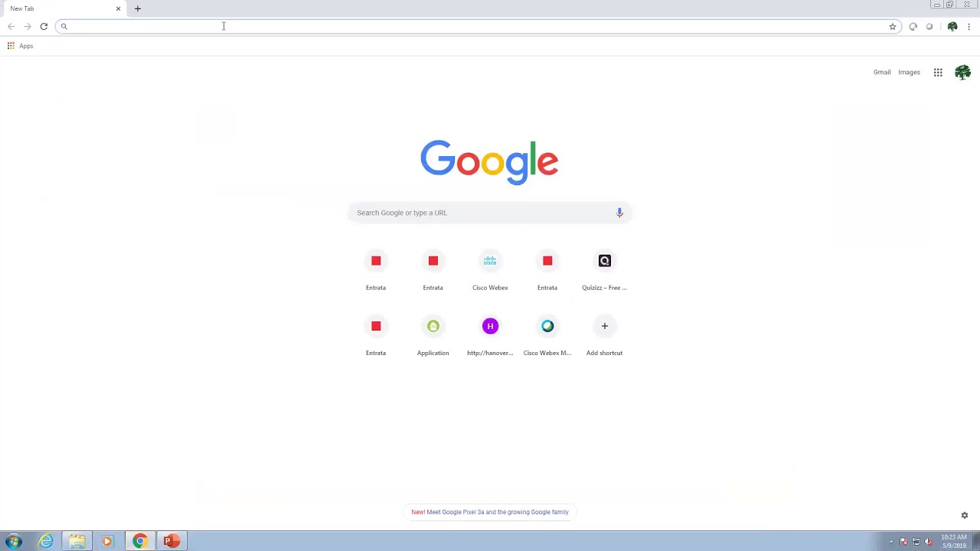Open the Apps bookmark shortcut
Viewport: 980px width, 551px height.
pos(20,46)
